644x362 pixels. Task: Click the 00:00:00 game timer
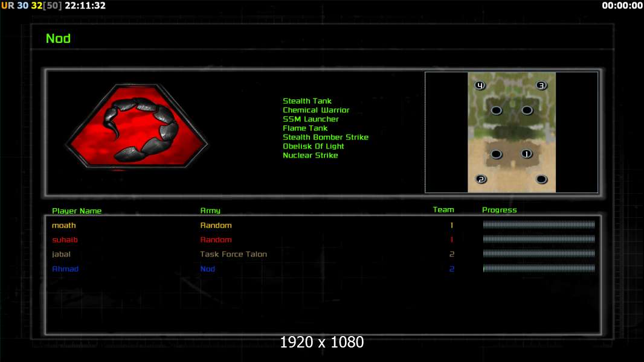622,5
